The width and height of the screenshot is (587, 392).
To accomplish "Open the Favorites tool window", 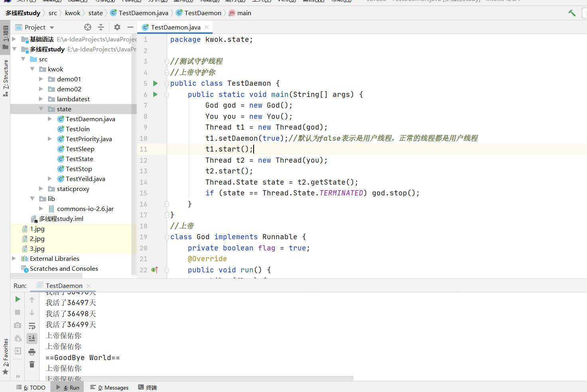I will click(x=5, y=356).
